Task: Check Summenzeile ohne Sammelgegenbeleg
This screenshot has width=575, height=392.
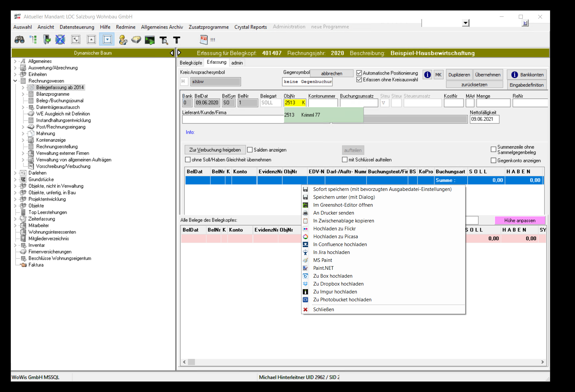Action: pyautogui.click(x=493, y=150)
